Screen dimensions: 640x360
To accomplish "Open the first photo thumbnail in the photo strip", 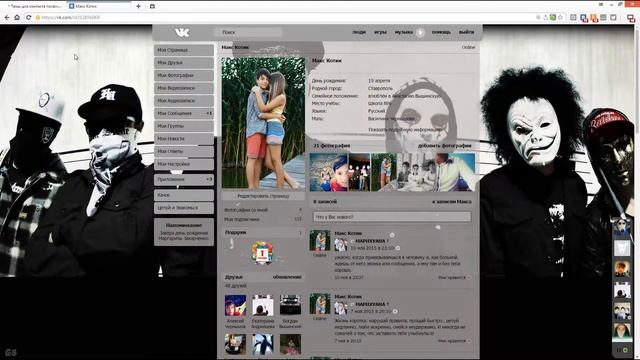I will [329, 172].
